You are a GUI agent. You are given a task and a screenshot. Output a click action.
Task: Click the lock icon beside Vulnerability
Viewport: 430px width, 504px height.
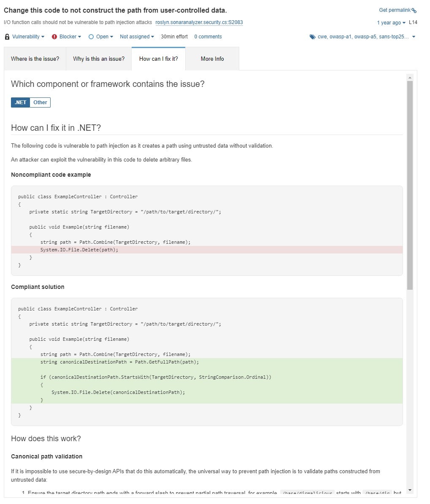[x=7, y=37]
